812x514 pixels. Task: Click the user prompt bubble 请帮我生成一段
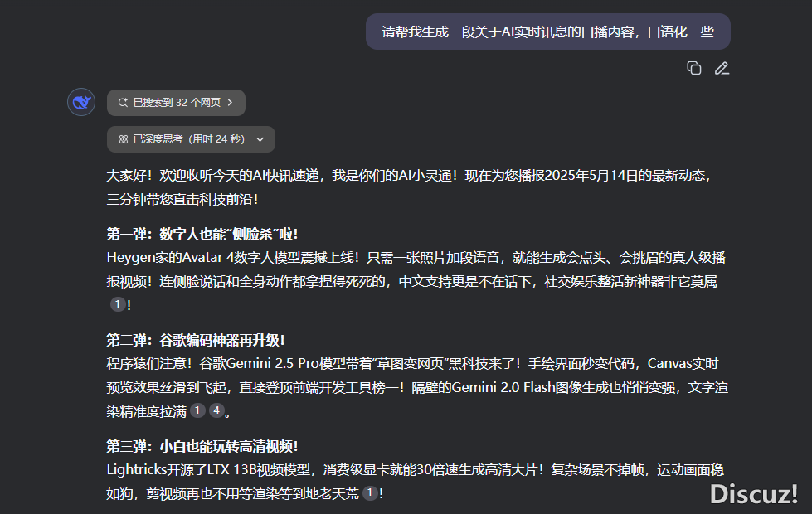point(548,32)
